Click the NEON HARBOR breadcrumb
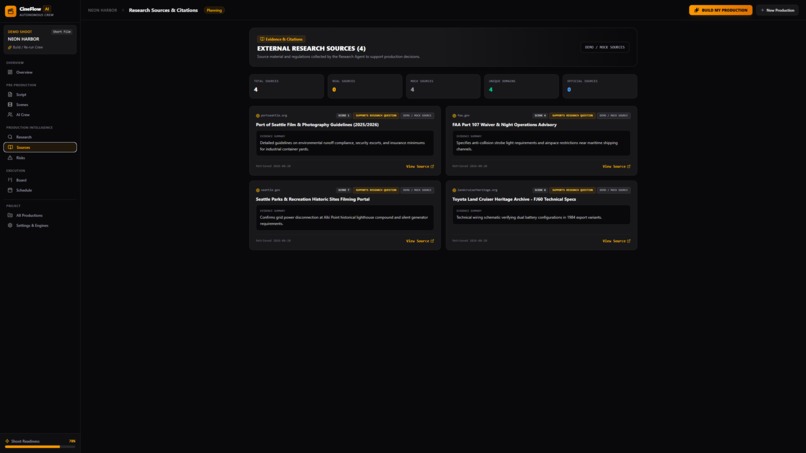The image size is (806, 453). [x=102, y=10]
